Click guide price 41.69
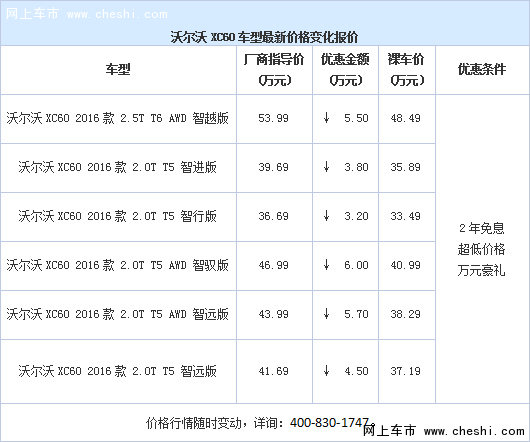530x442 pixels. 273,371
